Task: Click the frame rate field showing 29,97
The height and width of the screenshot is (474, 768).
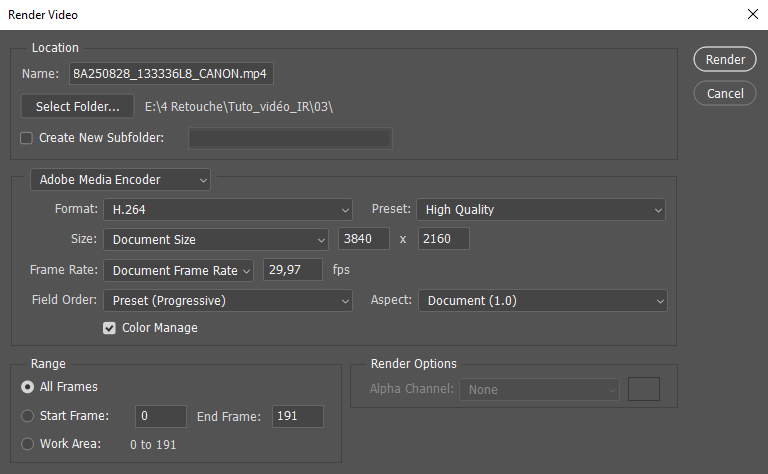Action: (x=293, y=270)
